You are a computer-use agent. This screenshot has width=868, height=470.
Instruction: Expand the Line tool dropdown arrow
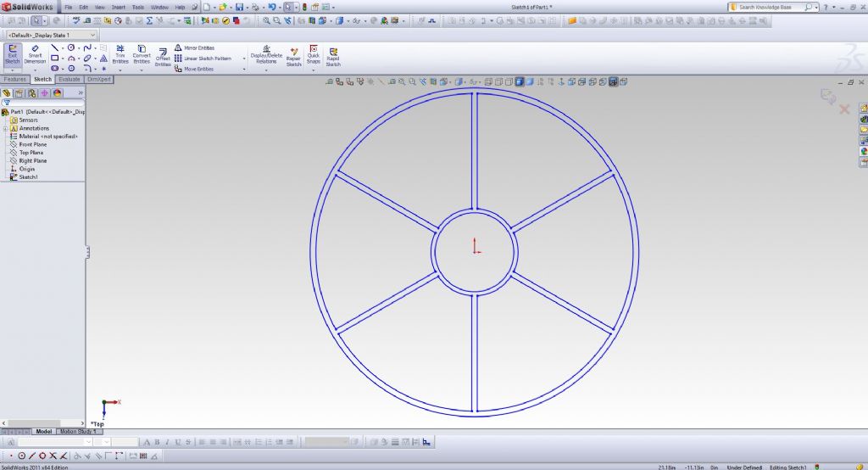pyautogui.click(x=62, y=48)
